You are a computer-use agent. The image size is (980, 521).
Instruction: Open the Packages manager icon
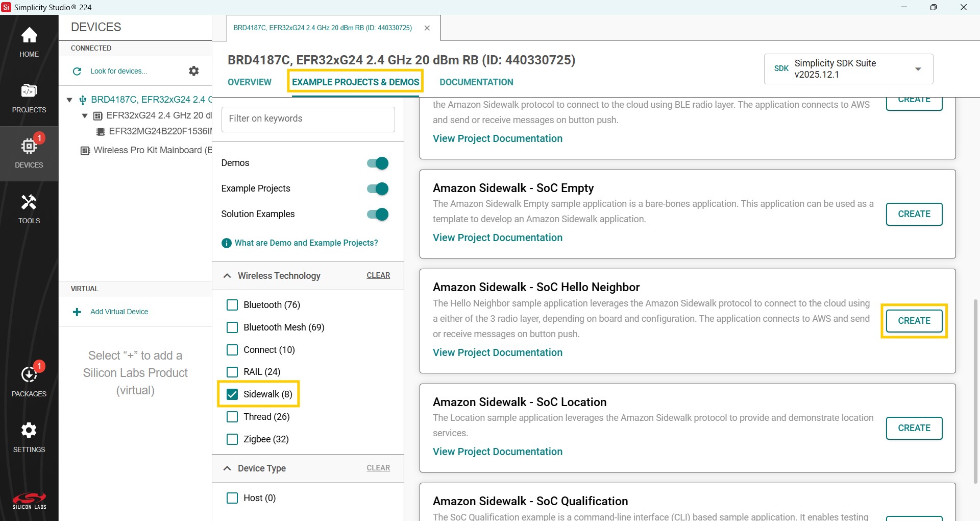click(x=29, y=381)
